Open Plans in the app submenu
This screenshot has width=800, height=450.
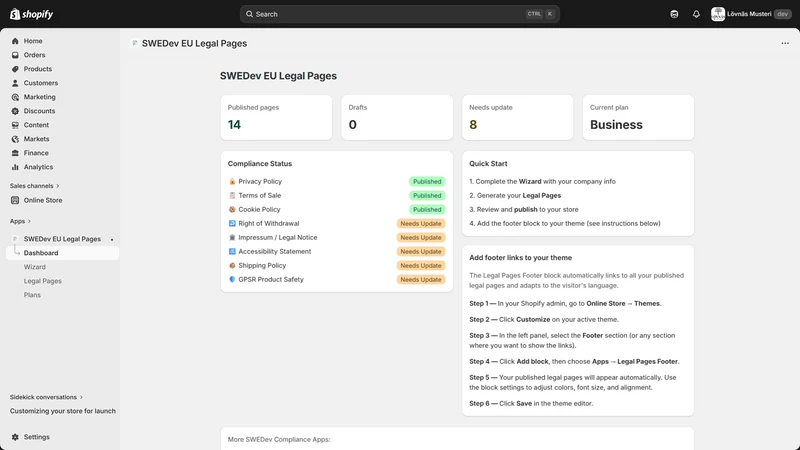coord(32,295)
